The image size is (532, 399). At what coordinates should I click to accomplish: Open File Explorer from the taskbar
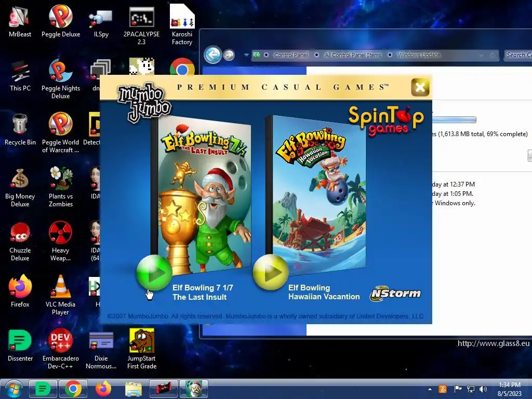click(x=134, y=389)
